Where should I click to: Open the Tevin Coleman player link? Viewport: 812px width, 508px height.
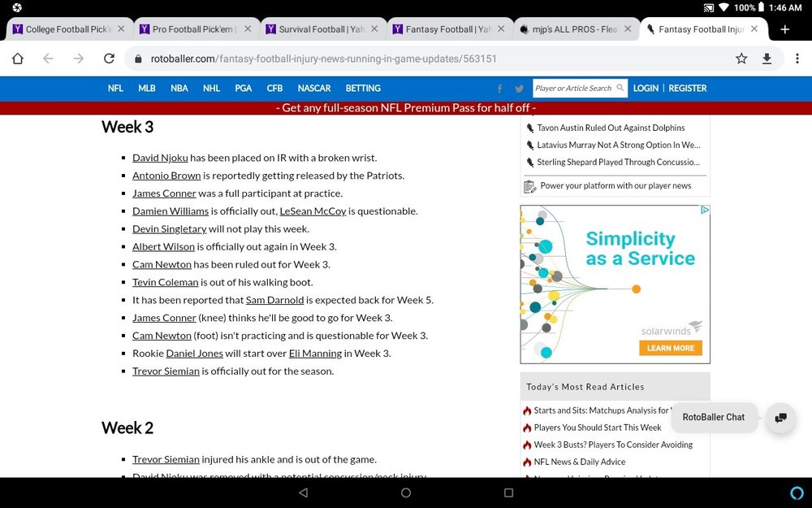(x=165, y=282)
